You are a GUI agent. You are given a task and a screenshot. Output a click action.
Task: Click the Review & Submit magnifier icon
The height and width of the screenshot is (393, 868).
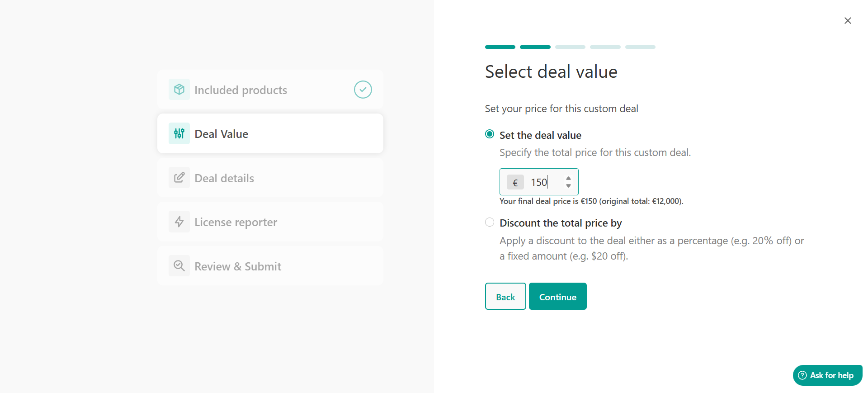pos(179,265)
